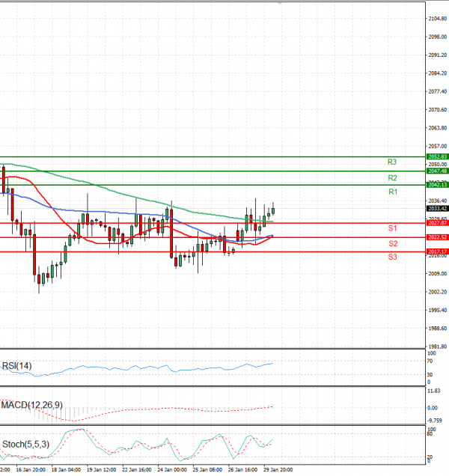The width and height of the screenshot is (449, 476).
Task: Select the S3 support label
Action: tap(392, 257)
